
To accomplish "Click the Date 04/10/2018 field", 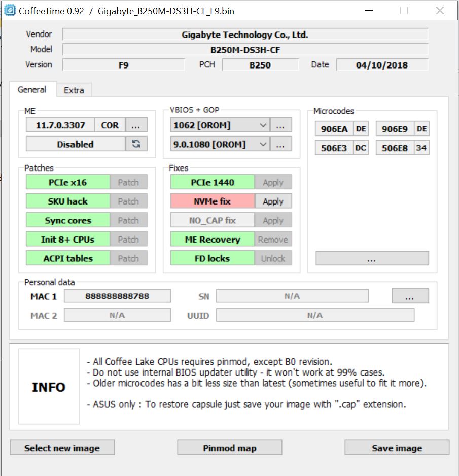I will tap(382, 64).
